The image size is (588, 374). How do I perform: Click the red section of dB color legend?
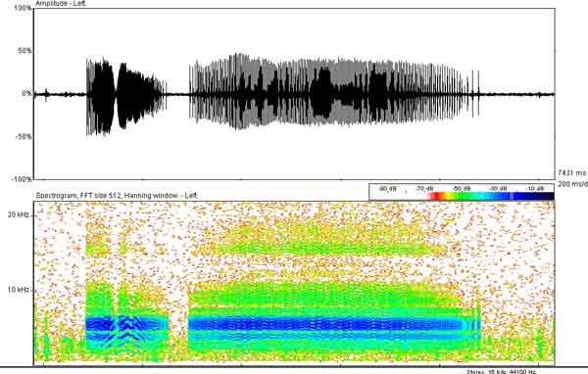pyautogui.click(x=436, y=196)
